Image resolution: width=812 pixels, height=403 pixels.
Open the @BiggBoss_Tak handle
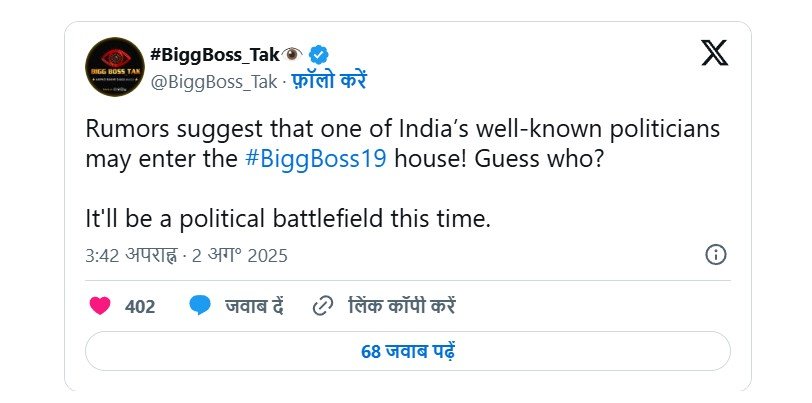coord(214,82)
